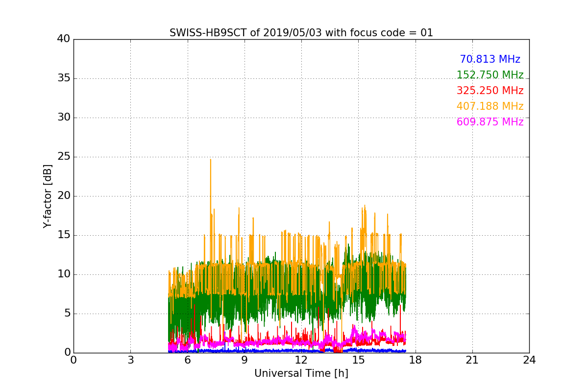Click the x-axis tick label 9
The width and height of the screenshot is (588, 392).
click(245, 360)
